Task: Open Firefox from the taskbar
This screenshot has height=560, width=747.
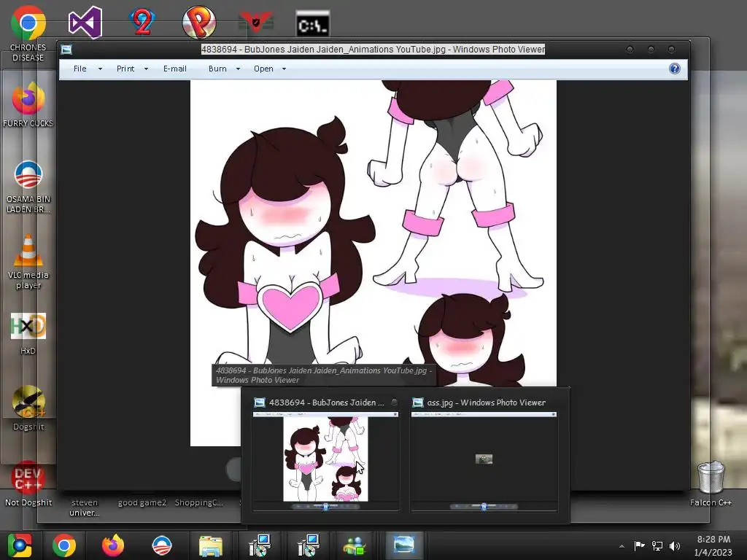Action: pyautogui.click(x=113, y=545)
